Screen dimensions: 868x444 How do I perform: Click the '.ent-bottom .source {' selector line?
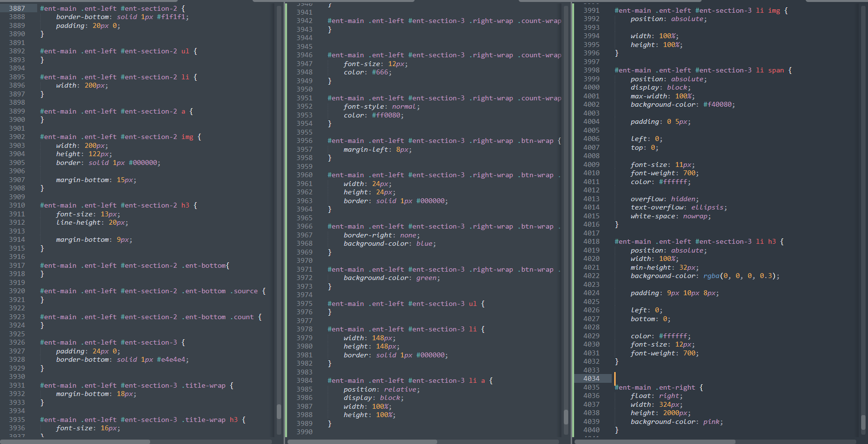click(153, 291)
